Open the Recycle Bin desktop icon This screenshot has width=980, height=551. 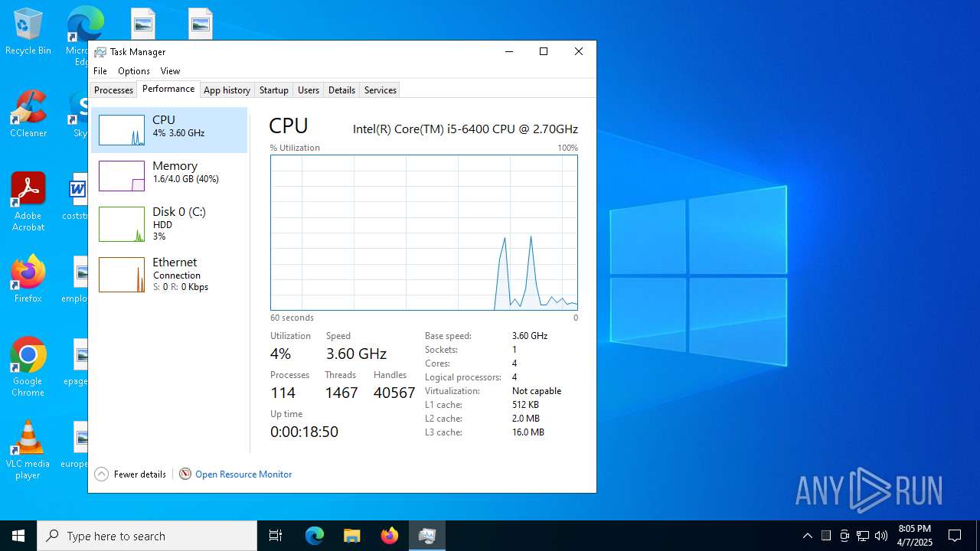tap(28, 32)
